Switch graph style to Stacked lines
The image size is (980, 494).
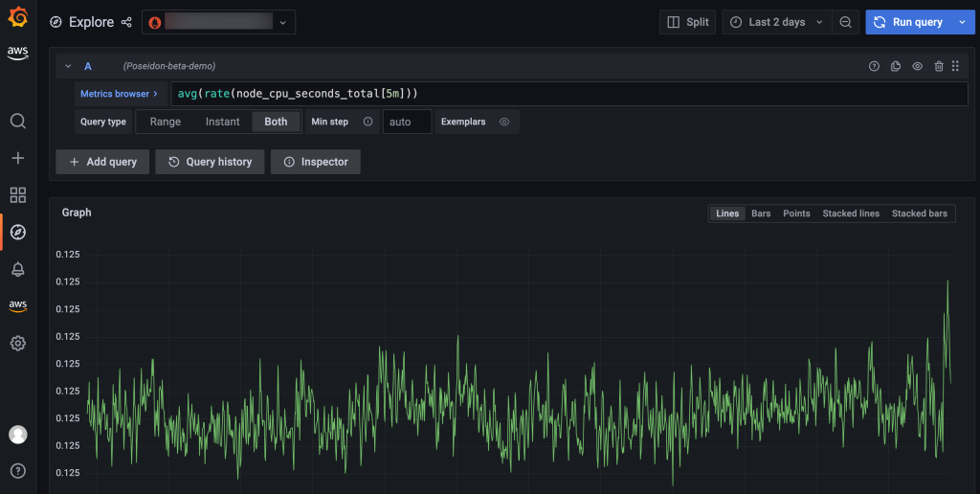[850, 213]
